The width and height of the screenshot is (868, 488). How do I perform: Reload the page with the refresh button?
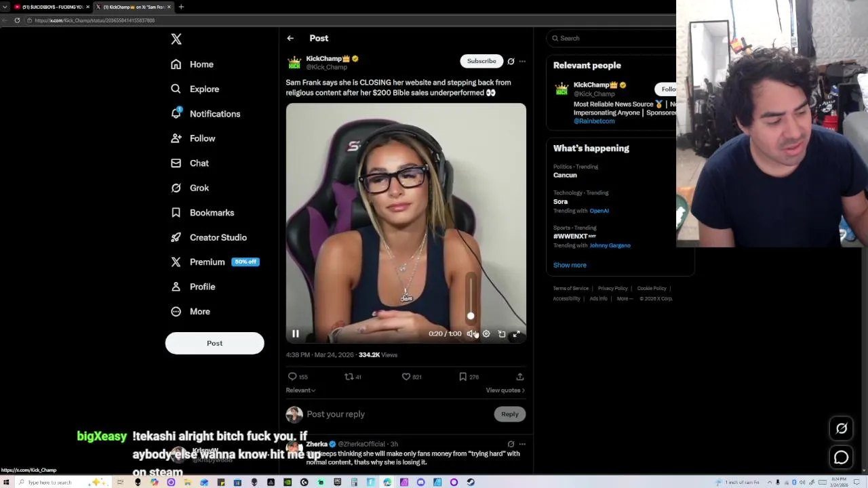(17, 20)
